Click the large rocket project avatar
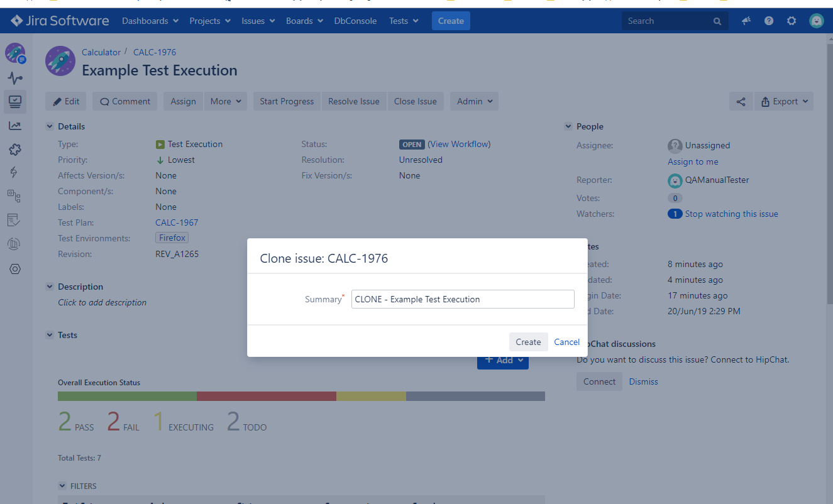 pos(60,61)
